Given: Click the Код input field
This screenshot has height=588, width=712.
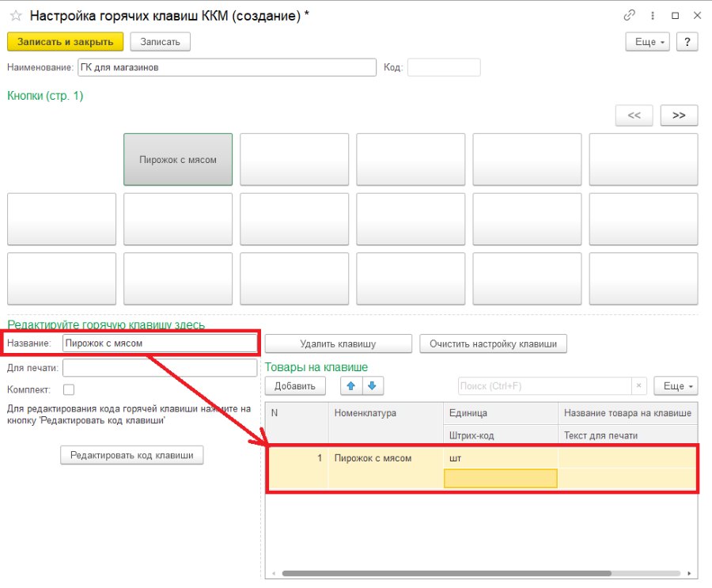Looking at the screenshot, I should point(444,67).
